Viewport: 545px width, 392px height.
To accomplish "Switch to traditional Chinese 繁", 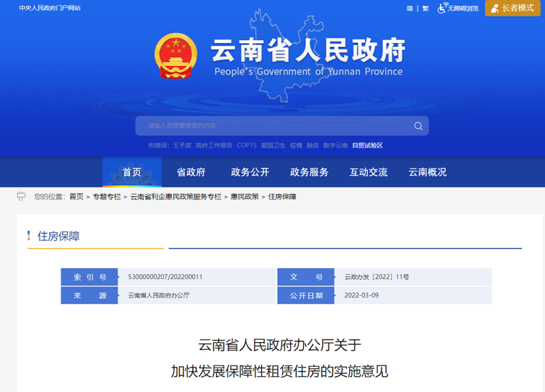I will (x=425, y=9).
